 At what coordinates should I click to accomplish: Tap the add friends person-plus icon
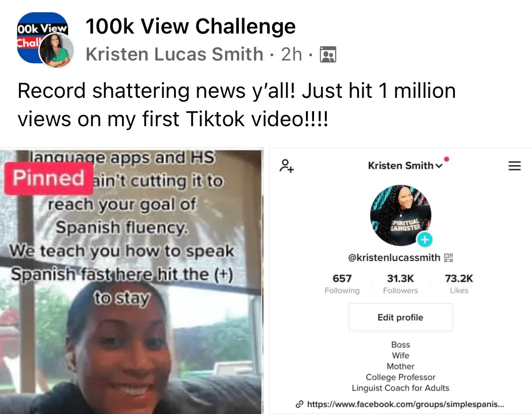pos(287,166)
